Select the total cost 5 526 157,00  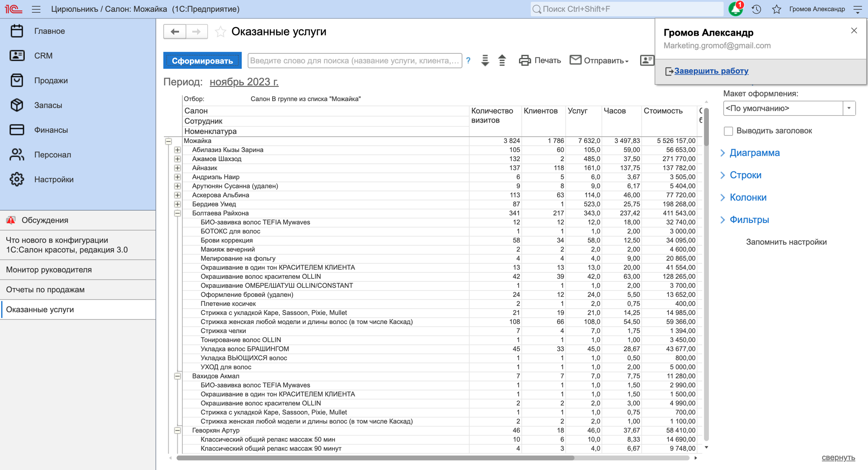pyautogui.click(x=670, y=141)
